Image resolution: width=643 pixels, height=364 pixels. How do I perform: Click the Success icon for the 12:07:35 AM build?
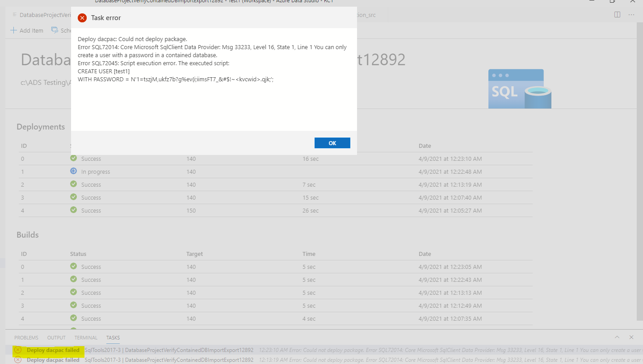click(74, 318)
